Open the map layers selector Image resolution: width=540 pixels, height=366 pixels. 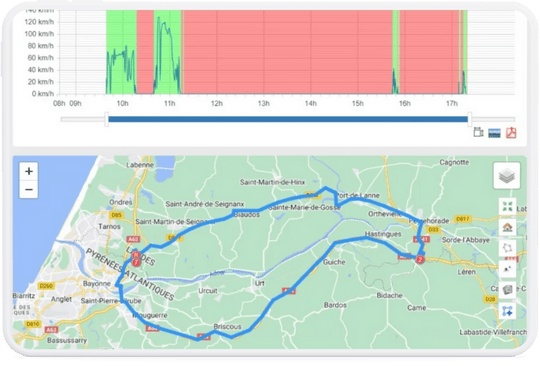pos(507,176)
